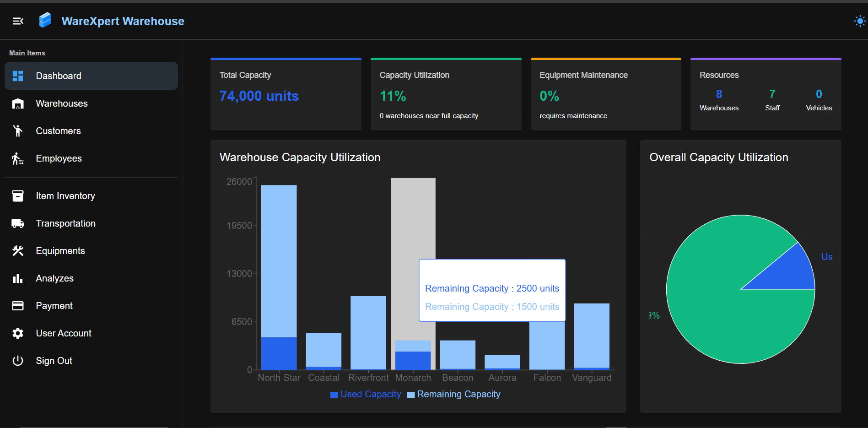
Task: Click the Employees worker icon
Action: pyautogui.click(x=18, y=159)
